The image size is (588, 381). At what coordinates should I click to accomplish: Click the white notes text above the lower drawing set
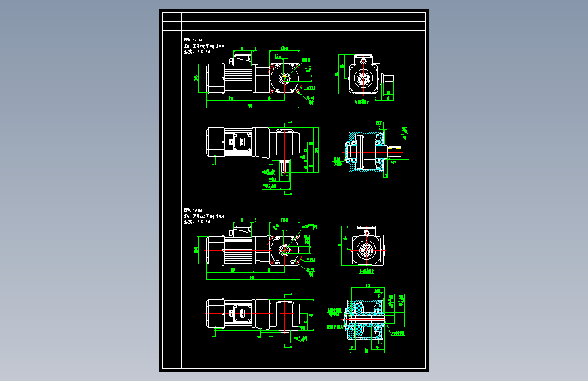(204, 216)
